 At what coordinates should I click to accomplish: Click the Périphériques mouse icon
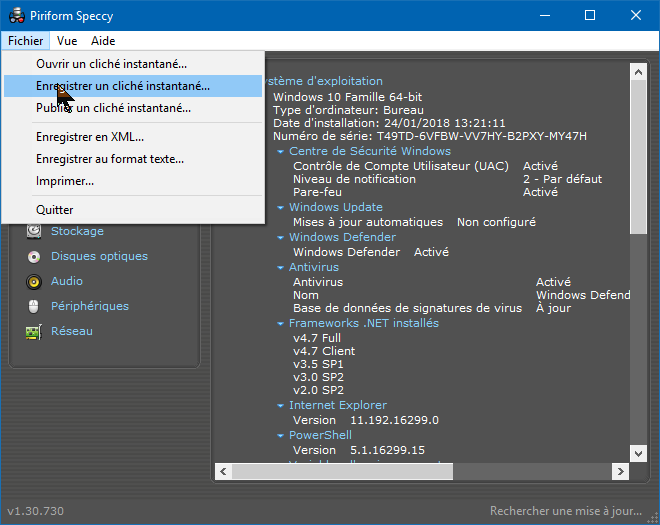34,306
